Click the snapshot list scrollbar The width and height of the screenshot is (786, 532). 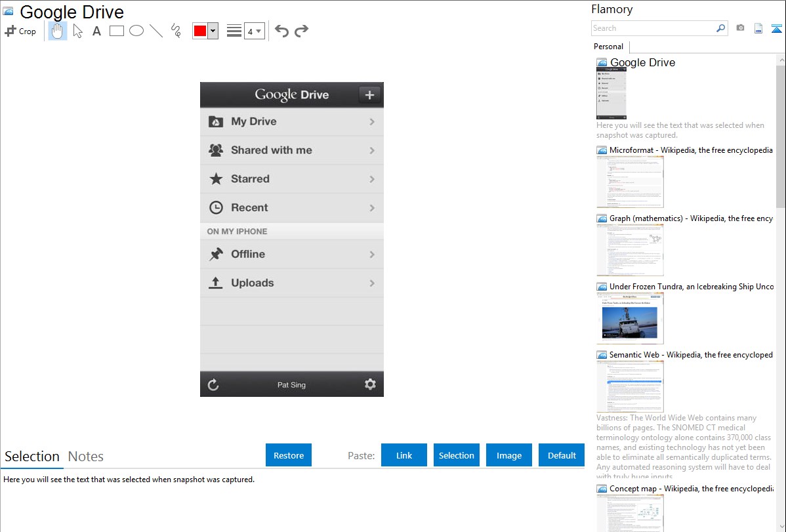click(x=781, y=135)
